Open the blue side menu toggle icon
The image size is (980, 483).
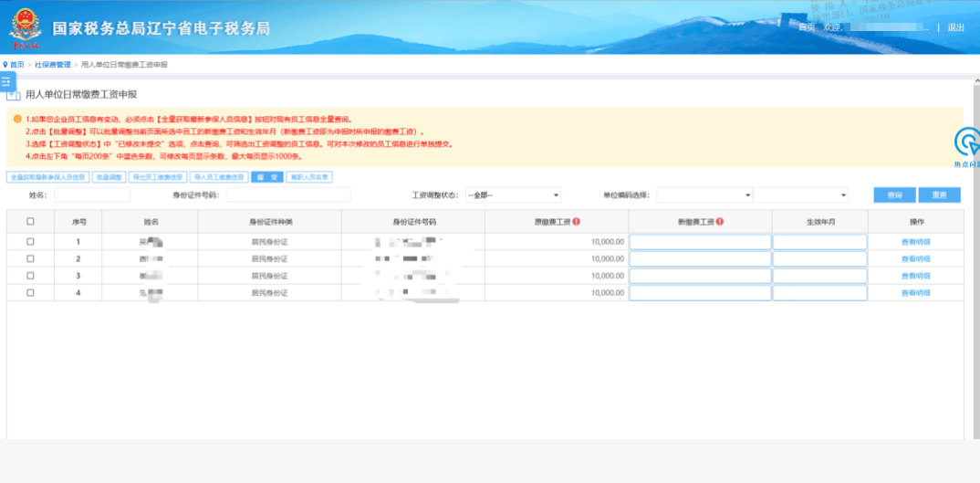[x=5, y=82]
